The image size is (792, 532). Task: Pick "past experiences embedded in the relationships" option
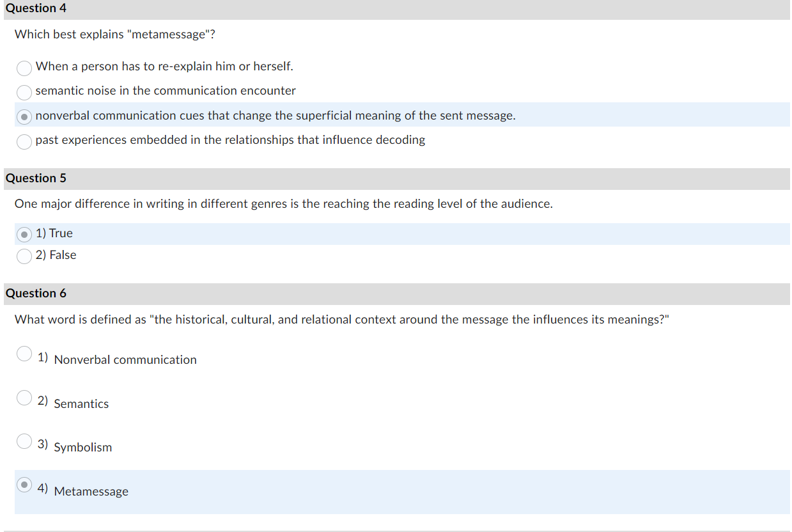[24, 141]
